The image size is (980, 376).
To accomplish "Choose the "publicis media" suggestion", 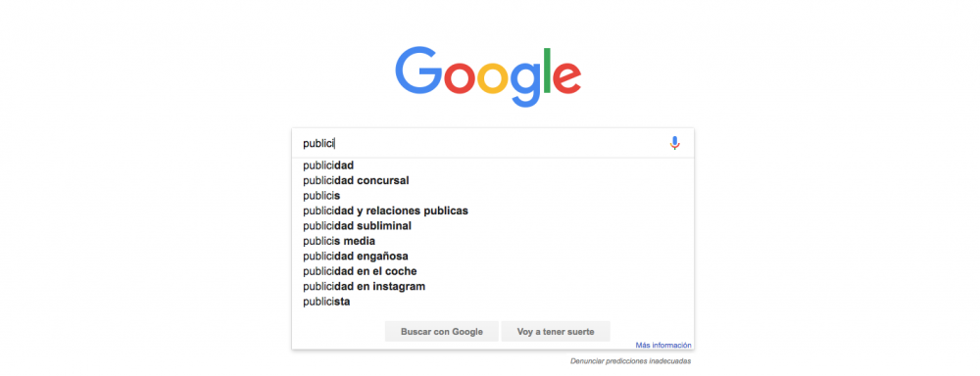I will [493, 241].
